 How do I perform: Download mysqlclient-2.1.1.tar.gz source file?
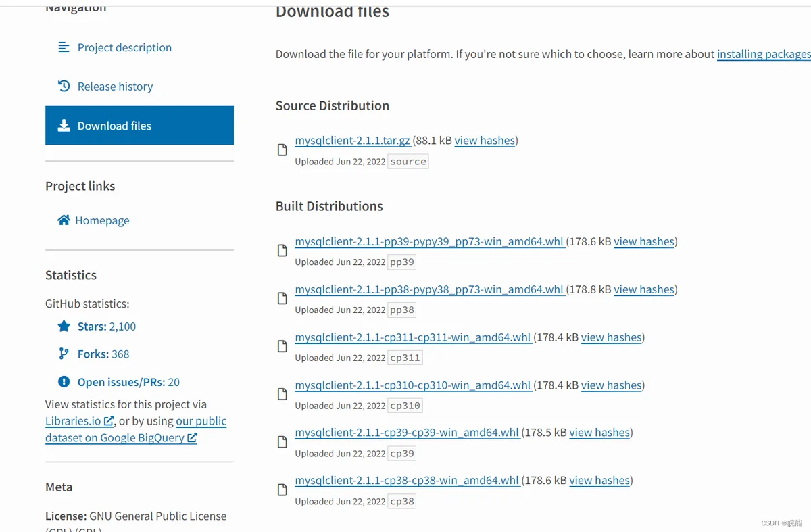click(353, 141)
